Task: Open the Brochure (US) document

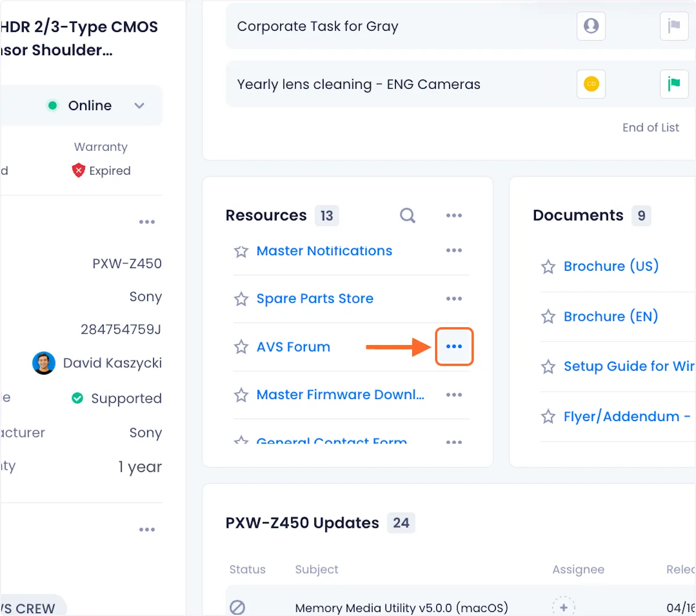Action: (x=611, y=266)
